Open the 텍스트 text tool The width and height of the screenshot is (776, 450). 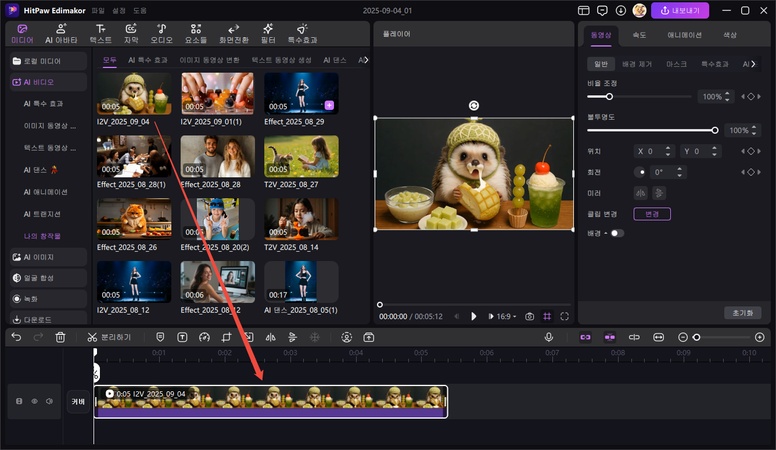pyautogui.click(x=100, y=34)
